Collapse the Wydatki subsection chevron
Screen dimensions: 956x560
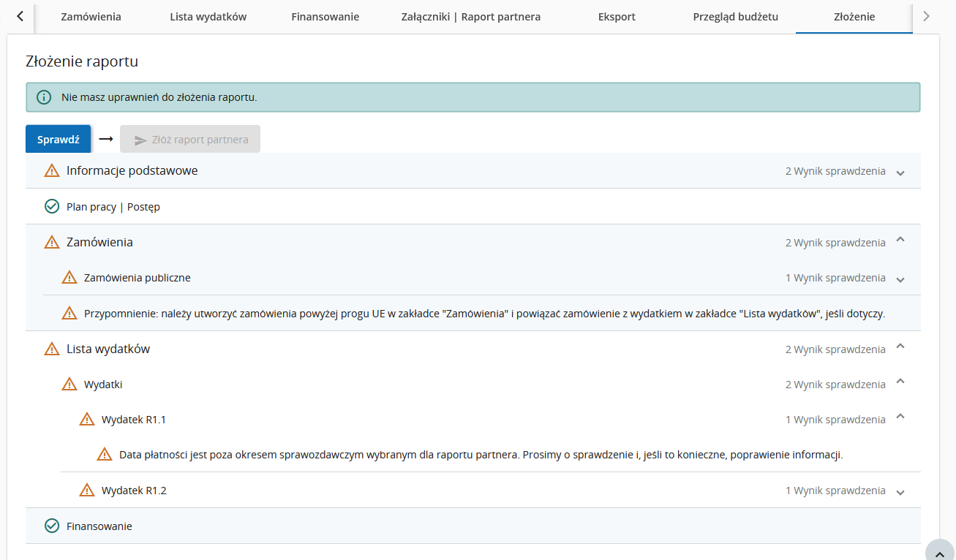(x=900, y=382)
